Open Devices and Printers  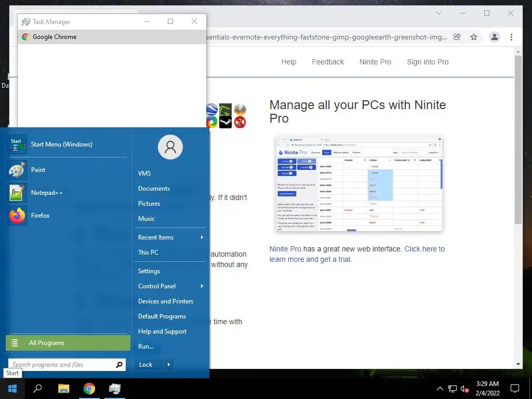[x=166, y=301]
